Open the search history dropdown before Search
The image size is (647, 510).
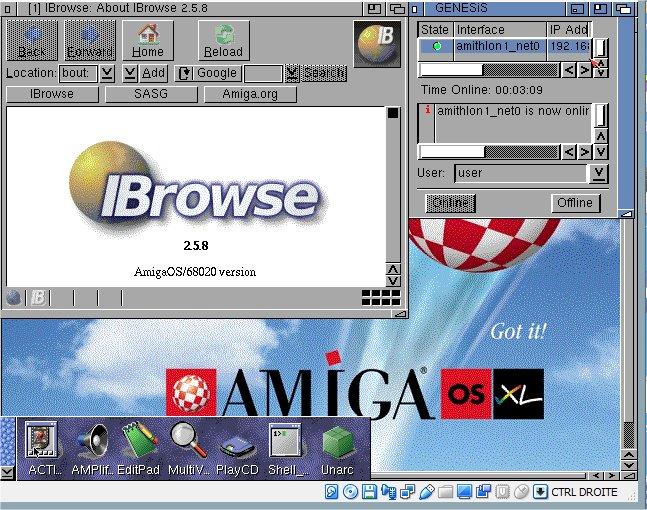coord(292,73)
